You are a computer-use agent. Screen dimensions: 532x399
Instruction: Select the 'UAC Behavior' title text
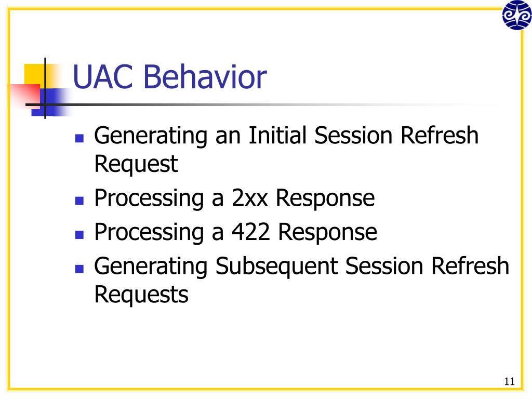click(170, 77)
